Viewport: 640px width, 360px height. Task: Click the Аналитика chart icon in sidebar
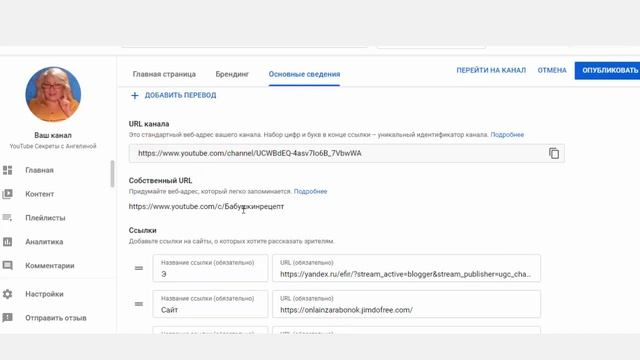coord(7,242)
